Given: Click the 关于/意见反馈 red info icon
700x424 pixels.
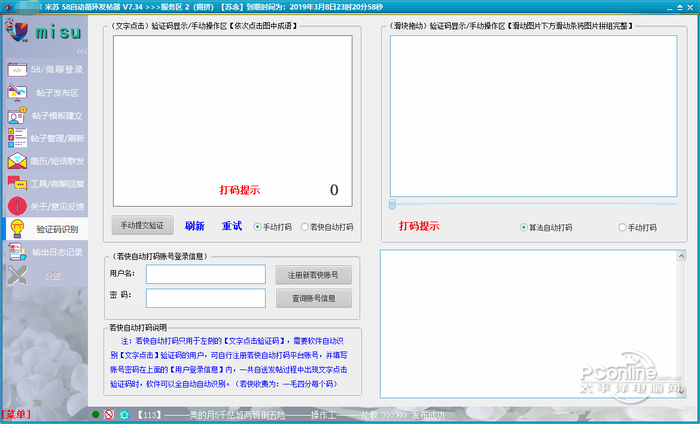Looking at the screenshot, I should (17, 206).
